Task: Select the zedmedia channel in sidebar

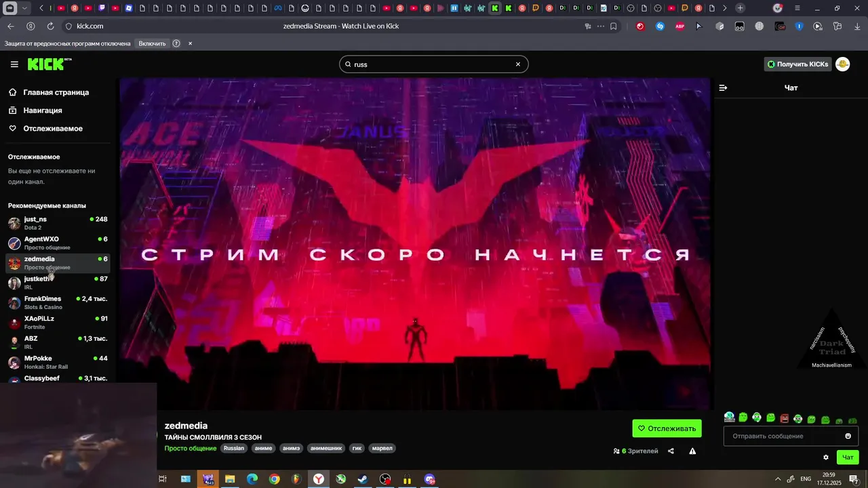Action: tap(58, 263)
